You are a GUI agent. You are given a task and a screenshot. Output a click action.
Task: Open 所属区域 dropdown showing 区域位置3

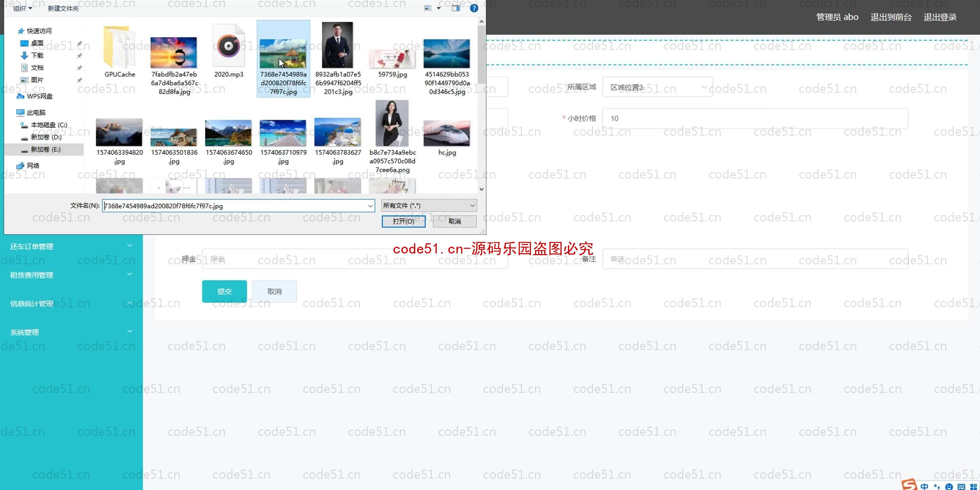657,87
